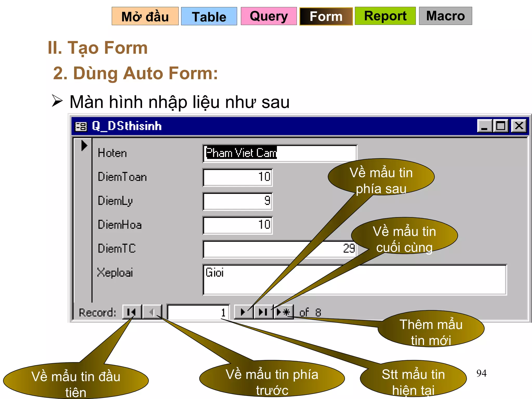Click the 'Màn hình nhập liệu như sau' text
The height and width of the screenshot is (399, 532).
tap(179, 102)
